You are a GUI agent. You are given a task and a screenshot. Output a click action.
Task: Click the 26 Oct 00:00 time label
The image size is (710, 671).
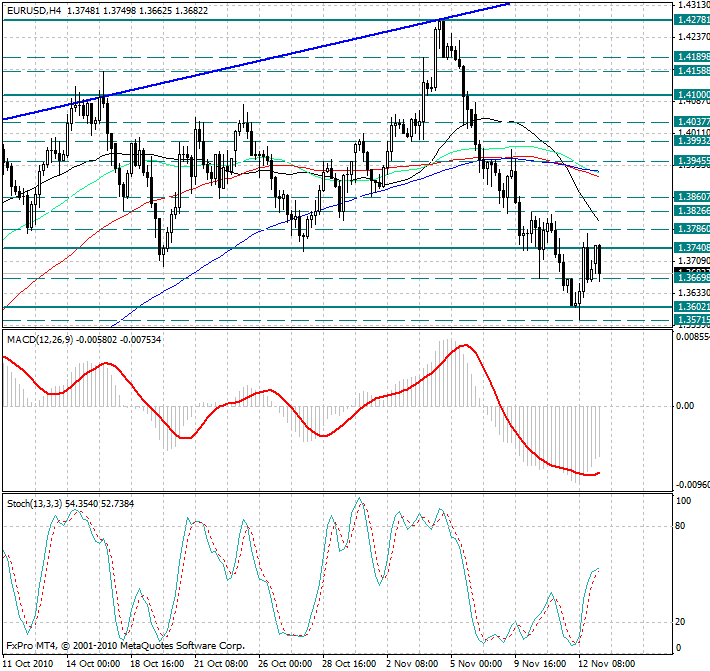click(285, 664)
